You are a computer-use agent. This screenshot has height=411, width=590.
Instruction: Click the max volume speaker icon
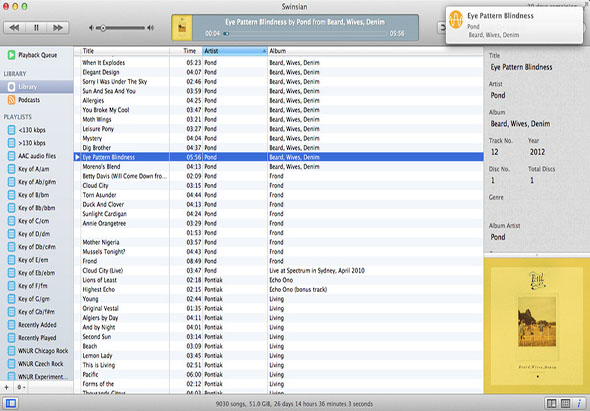[151, 28]
